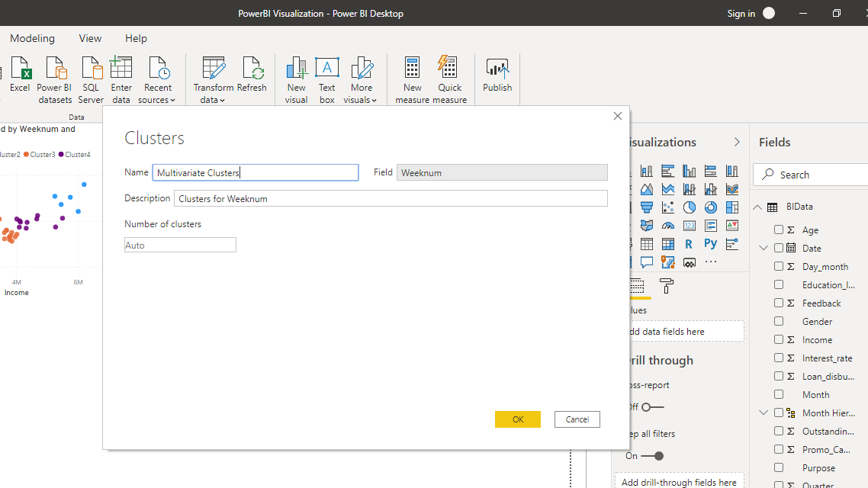Tick the Feedback field checkbox
Image resolution: width=868 pixels, height=488 pixels.
coord(779,303)
